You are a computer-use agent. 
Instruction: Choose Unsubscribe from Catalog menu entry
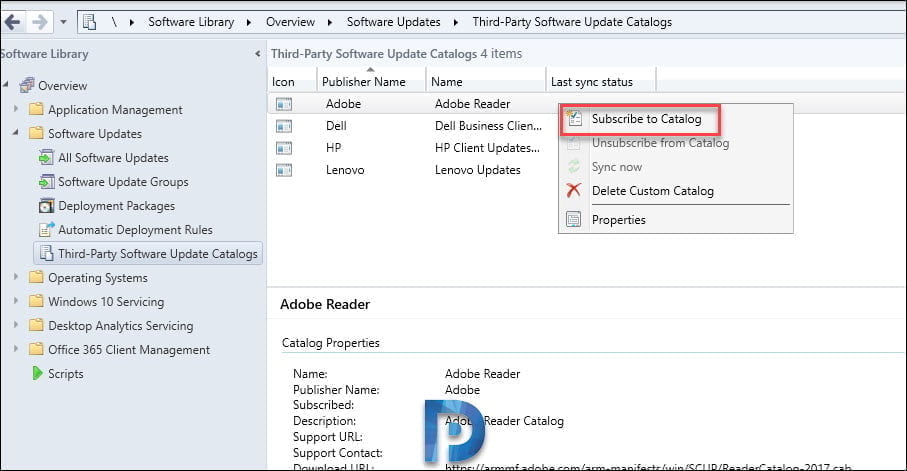coord(660,143)
